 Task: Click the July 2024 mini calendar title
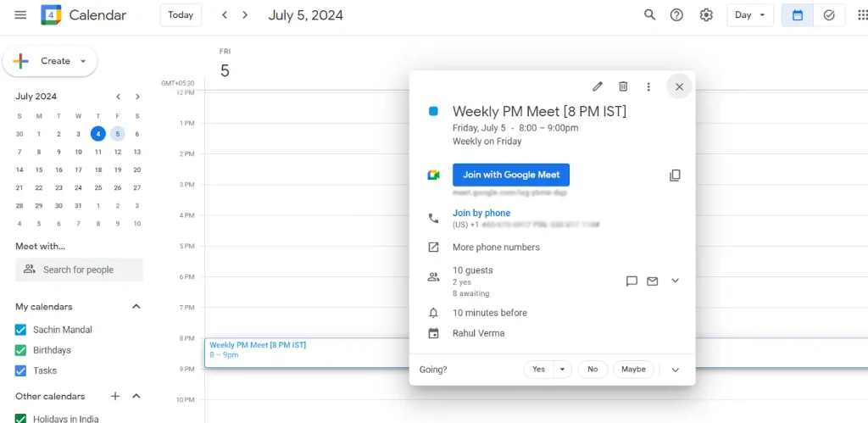point(36,97)
